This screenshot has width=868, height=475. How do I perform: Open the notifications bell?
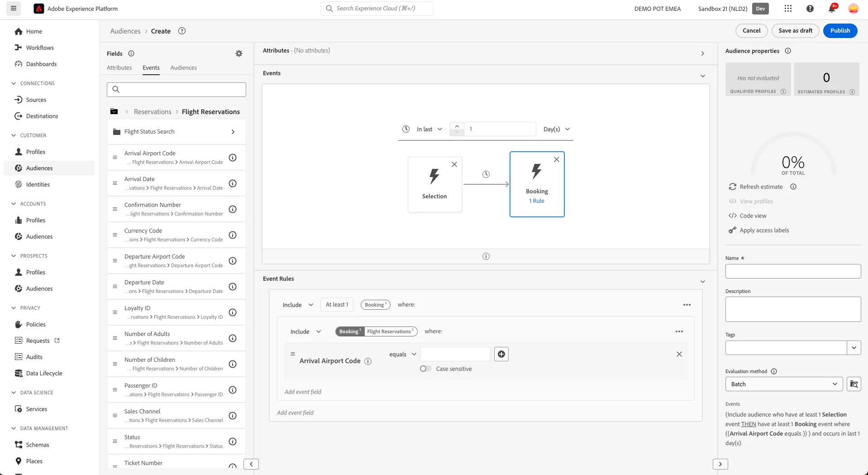coord(831,9)
